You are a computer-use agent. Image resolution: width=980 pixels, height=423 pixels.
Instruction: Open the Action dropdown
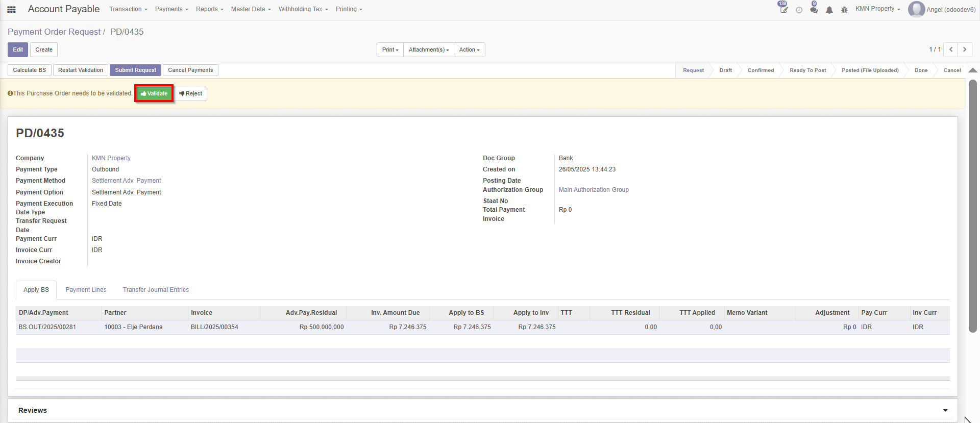[x=469, y=49]
